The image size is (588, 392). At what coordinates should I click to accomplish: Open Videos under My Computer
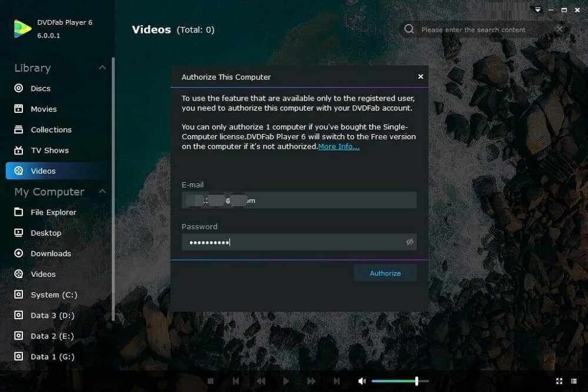43,274
